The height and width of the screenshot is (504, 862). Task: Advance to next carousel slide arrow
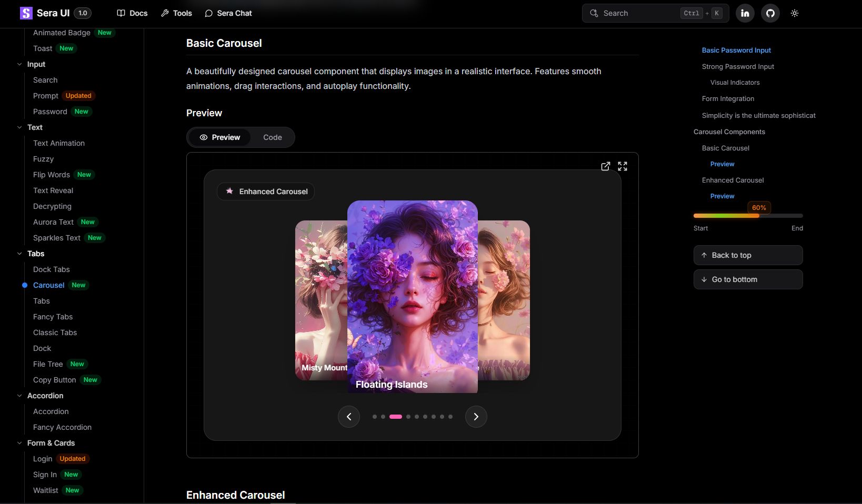(476, 417)
